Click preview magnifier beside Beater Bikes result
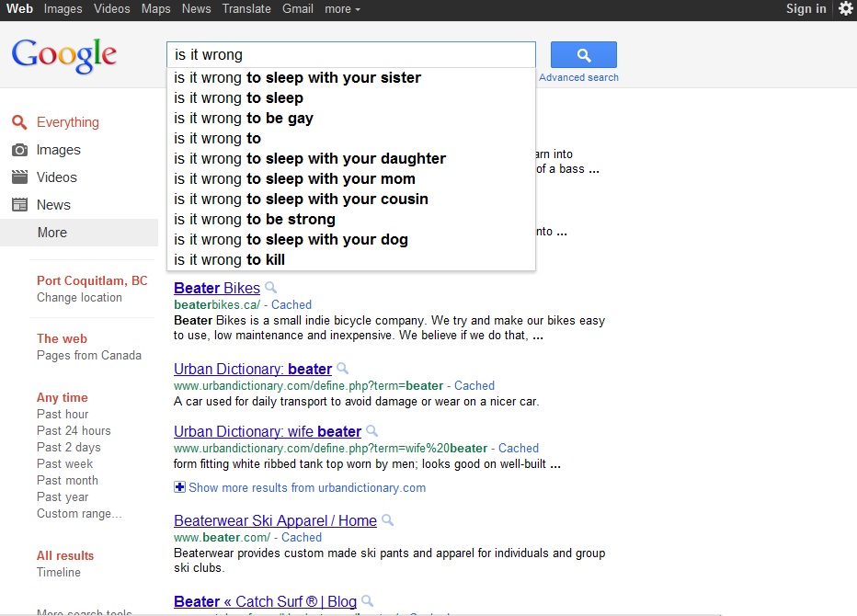857x616 pixels. (270, 288)
